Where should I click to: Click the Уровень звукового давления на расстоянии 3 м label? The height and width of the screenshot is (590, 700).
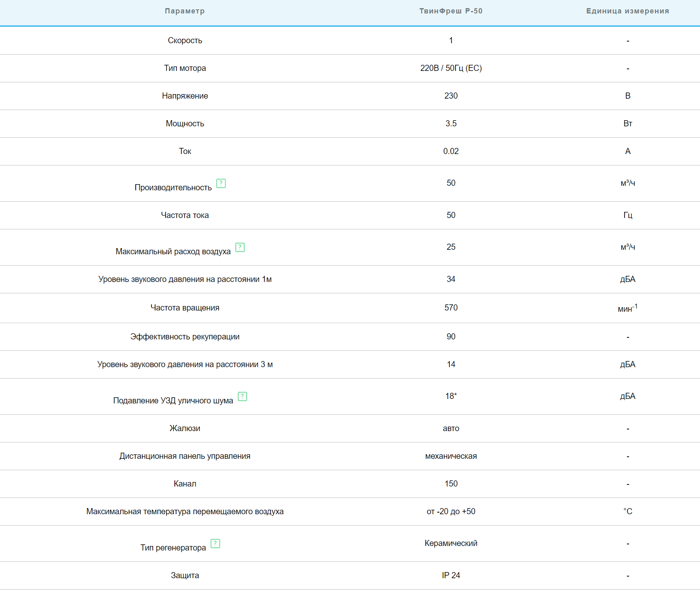[x=185, y=364]
